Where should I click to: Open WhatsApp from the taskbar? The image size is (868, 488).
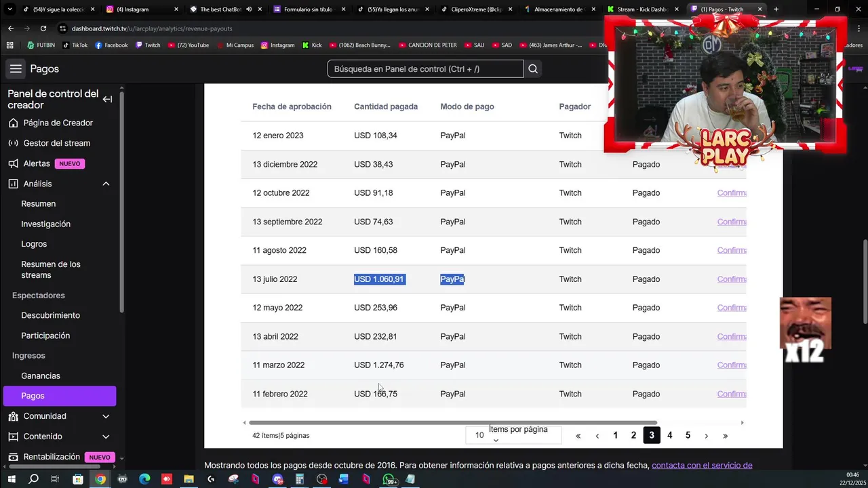(389, 479)
